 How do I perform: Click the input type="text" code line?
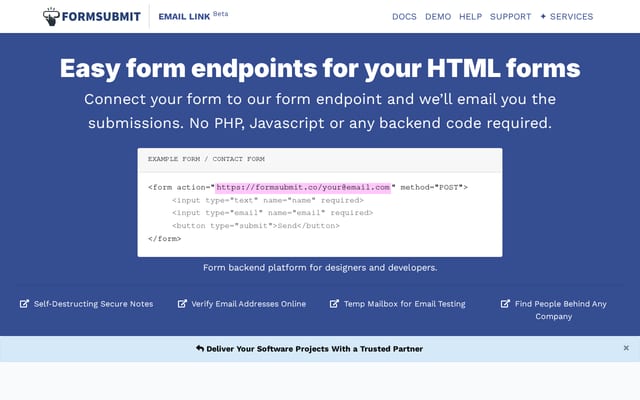pyautogui.click(x=268, y=200)
